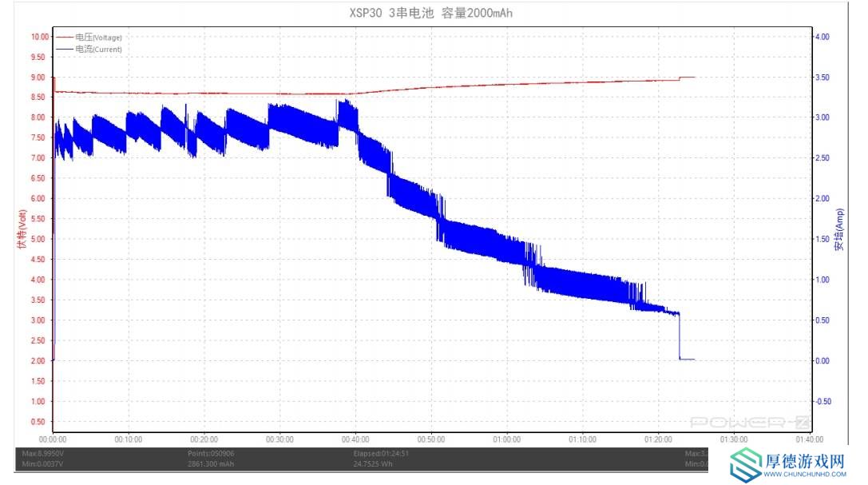The height and width of the screenshot is (485, 868).
Task: Click the 7.00 voltage axis tick
Action: [x=38, y=157]
